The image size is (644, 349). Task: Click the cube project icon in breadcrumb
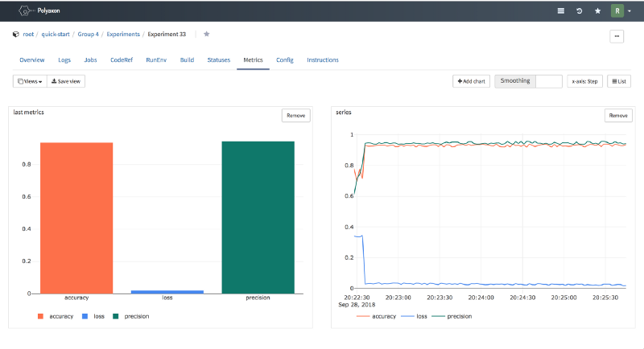coord(16,35)
